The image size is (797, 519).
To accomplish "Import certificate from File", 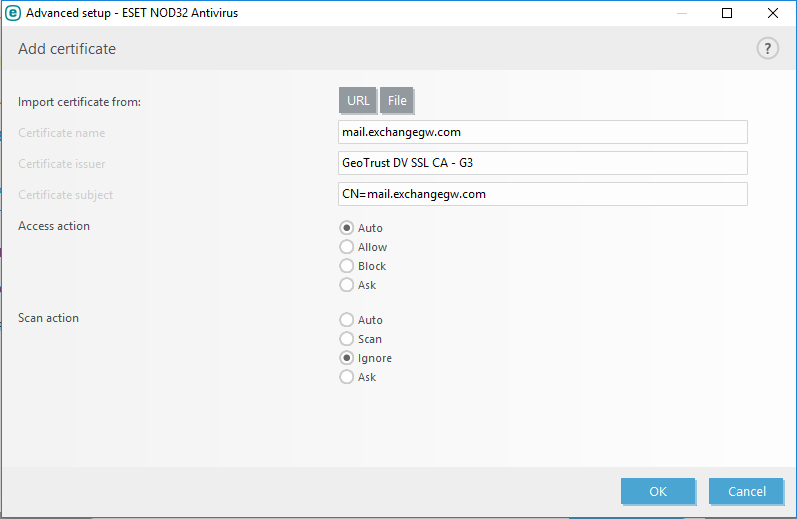I will [x=397, y=101].
